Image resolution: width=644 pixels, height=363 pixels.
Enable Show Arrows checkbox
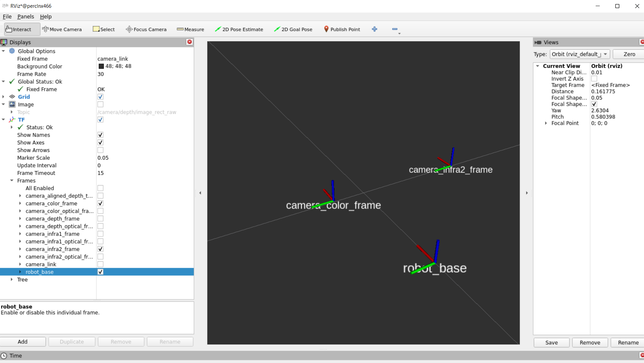point(100,150)
